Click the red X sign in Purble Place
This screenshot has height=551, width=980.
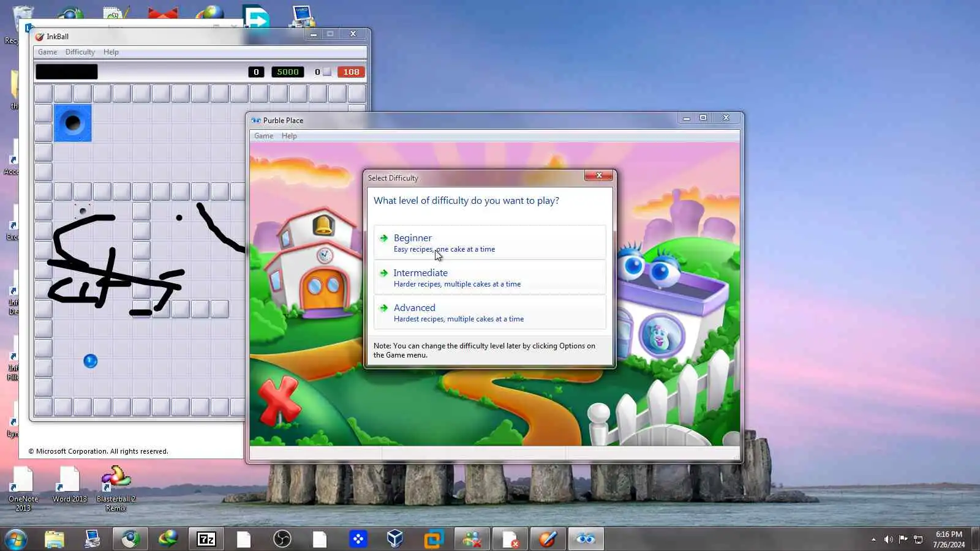[x=280, y=401]
